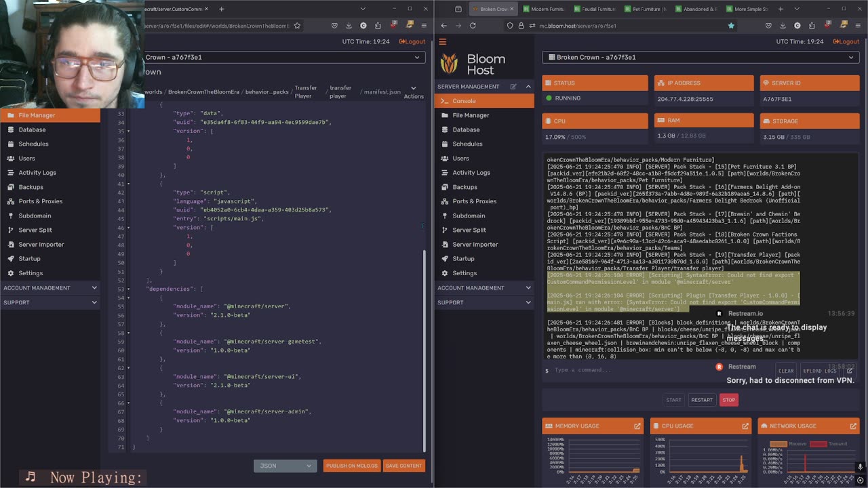The width and height of the screenshot is (868, 488).
Task: Click the red Stop server button
Action: (728, 400)
